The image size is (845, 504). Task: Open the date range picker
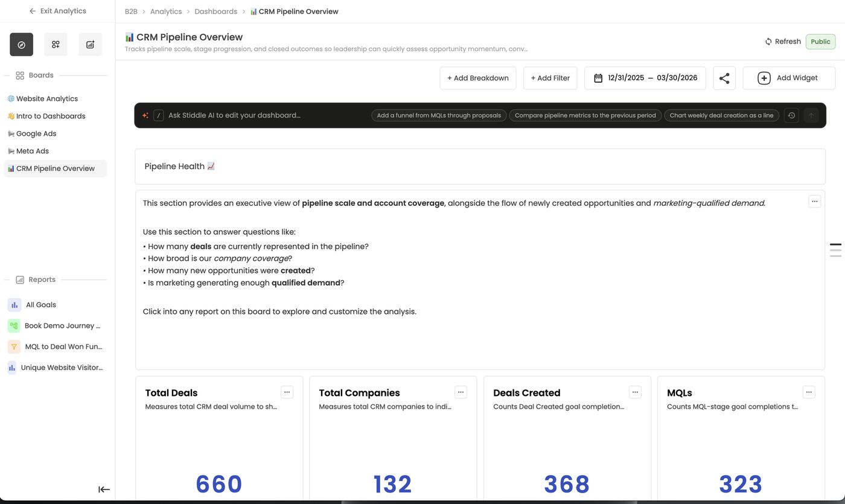645,78
